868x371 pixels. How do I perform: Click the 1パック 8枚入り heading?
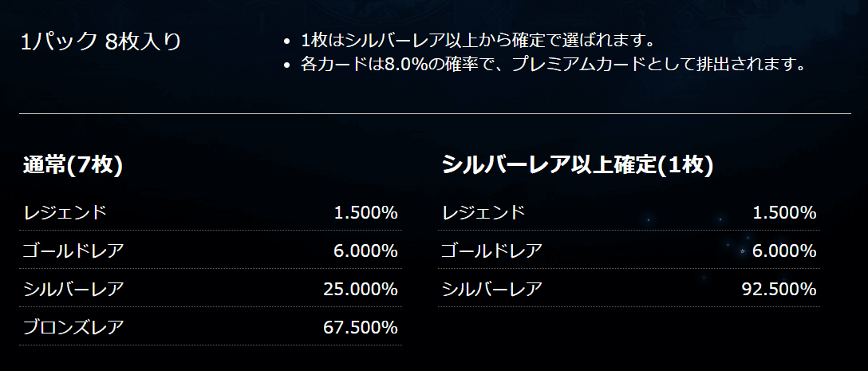pos(101,41)
